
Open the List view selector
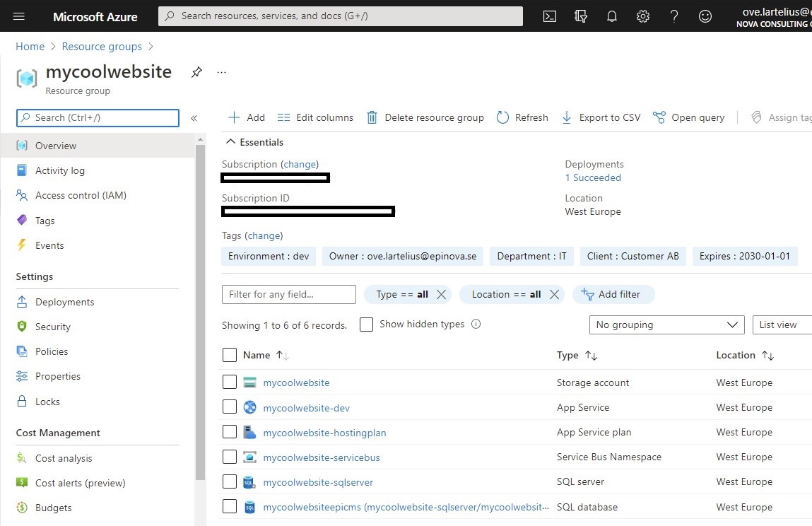tap(782, 325)
